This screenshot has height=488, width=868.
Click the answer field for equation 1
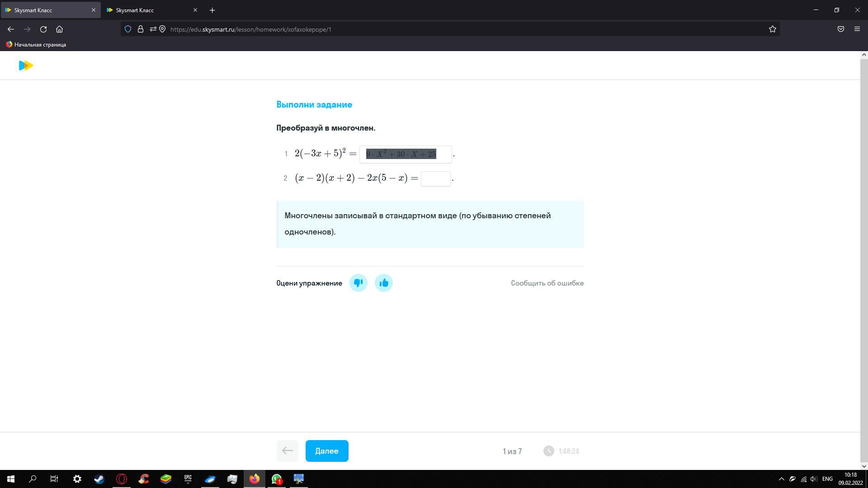pos(405,154)
